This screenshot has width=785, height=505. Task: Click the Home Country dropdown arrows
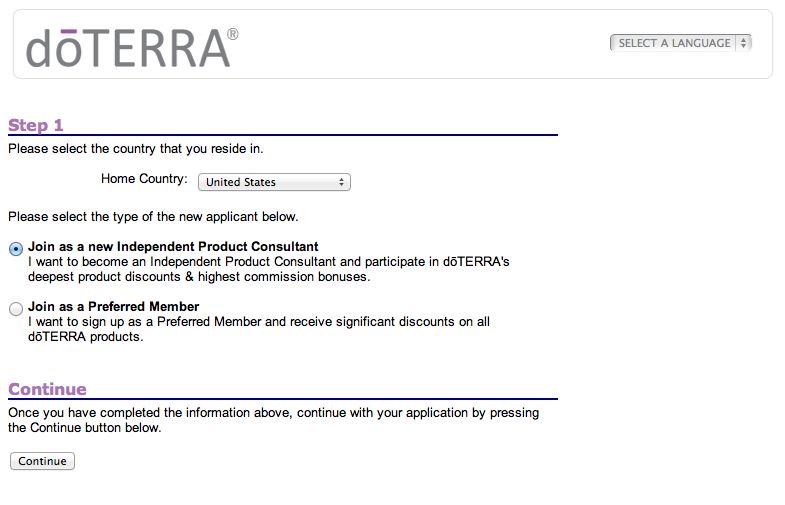coord(341,182)
